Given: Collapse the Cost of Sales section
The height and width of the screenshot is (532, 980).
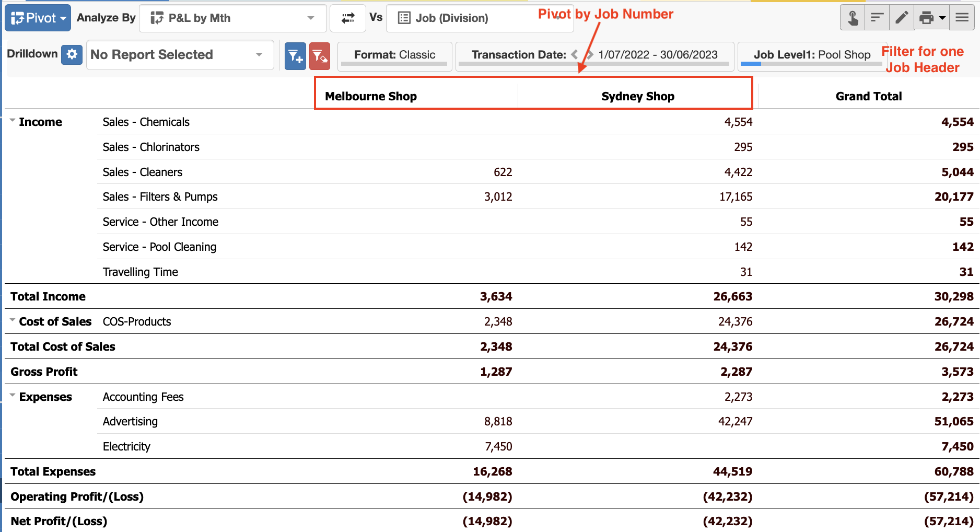Looking at the screenshot, I should click(13, 320).
